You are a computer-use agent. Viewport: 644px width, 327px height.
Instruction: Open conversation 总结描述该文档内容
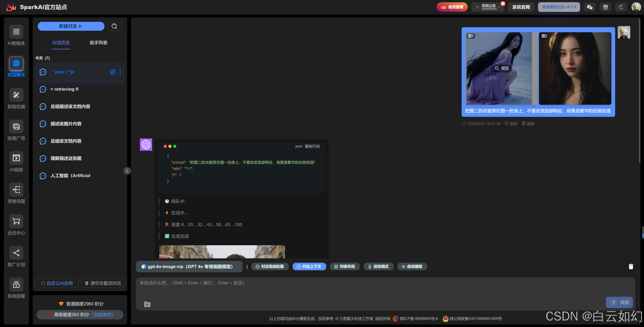[80, 107]
